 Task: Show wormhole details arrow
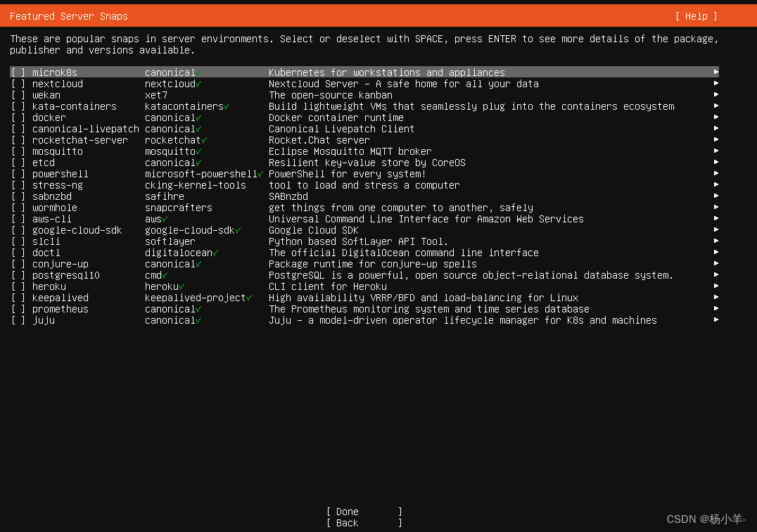pos(716,207)
